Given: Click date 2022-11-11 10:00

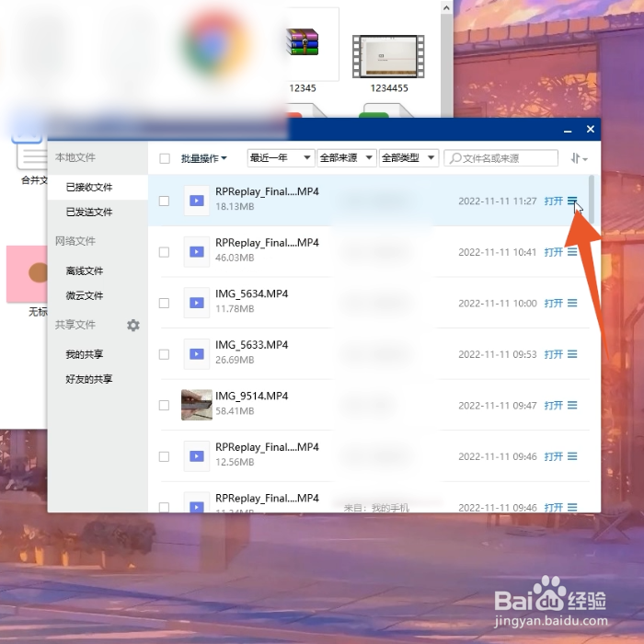Looking at the screenshot, I should (x=498, y=303).
